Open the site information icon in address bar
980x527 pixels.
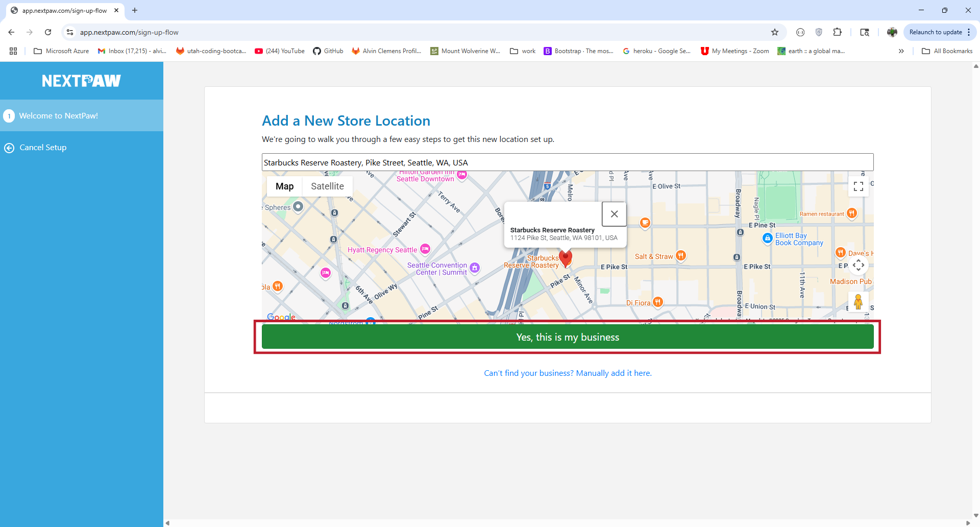tap(70, 32)
